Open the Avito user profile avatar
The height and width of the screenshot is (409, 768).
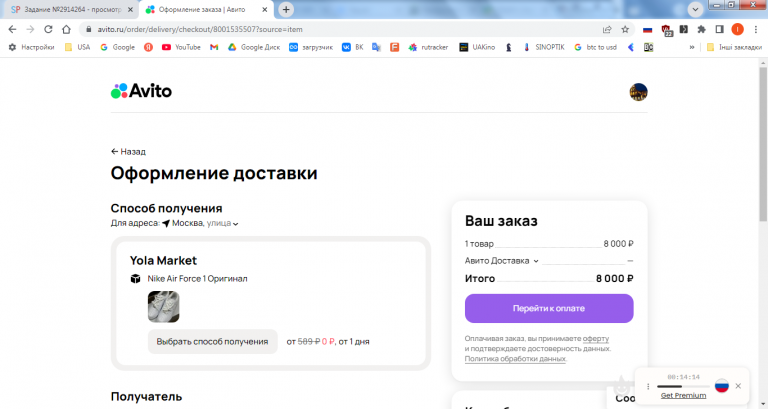(x=638, y=92)
